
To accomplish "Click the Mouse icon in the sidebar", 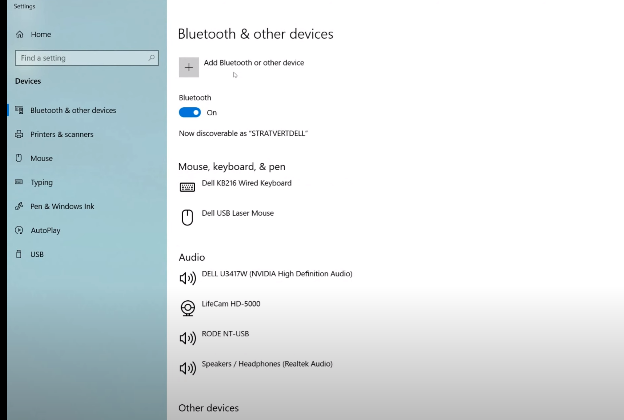I will coord(19,158).
